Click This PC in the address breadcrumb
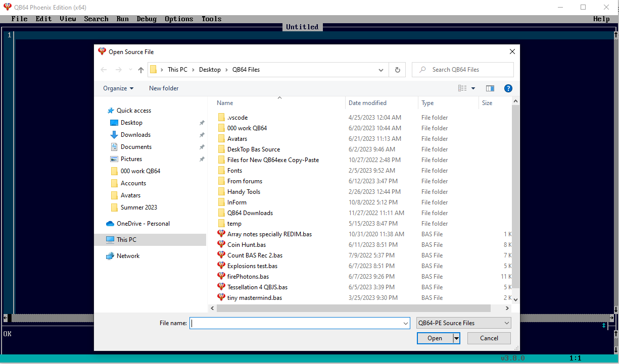The height and width of the screenshot is (364, 619). tap(177, 70)
